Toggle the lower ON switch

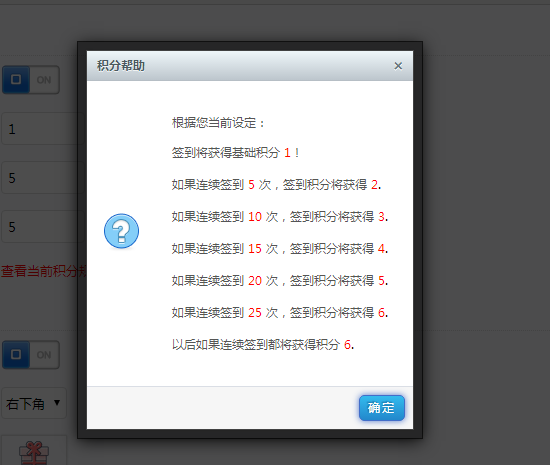tap(31, 355)
